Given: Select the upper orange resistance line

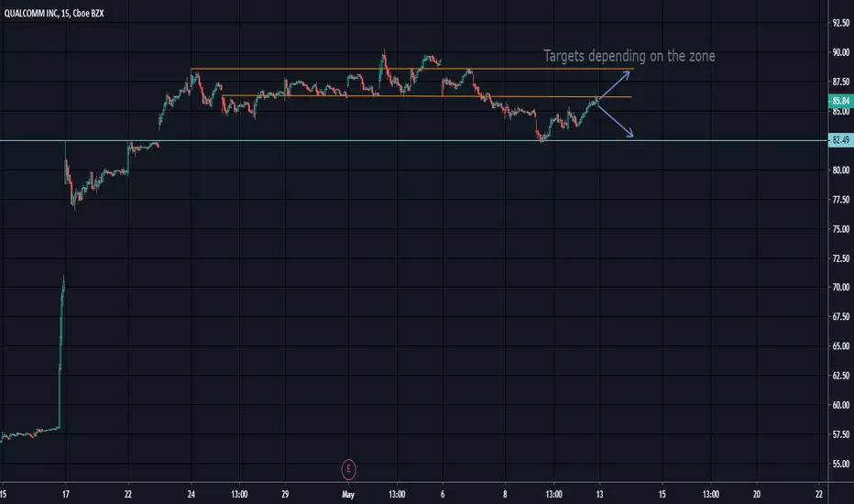Looking at the screenshot, I should click(412, 70).
